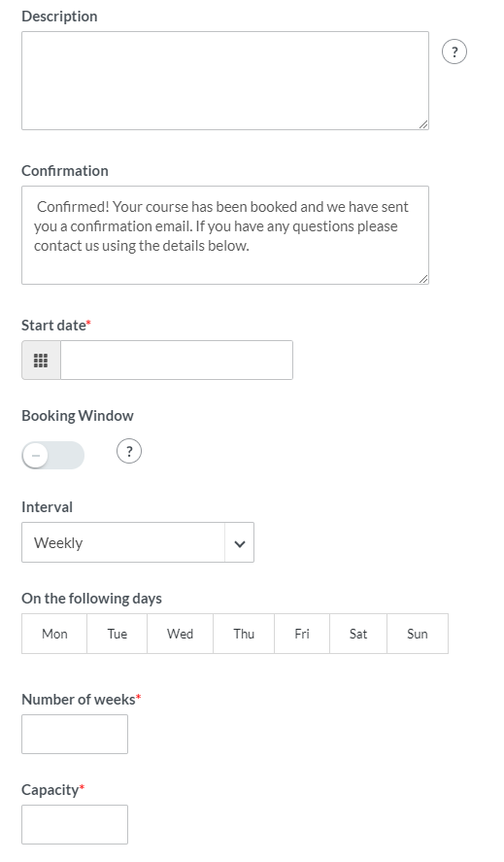The width and height of the screenshot is (504, 862).
Task: Grab the Description textarea resize handle
Action: (x=422, y=124)
